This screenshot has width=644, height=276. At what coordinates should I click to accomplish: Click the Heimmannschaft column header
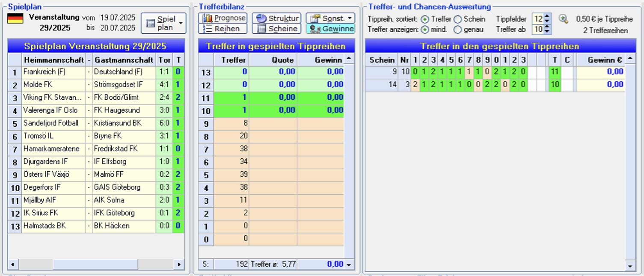point(53,59)
